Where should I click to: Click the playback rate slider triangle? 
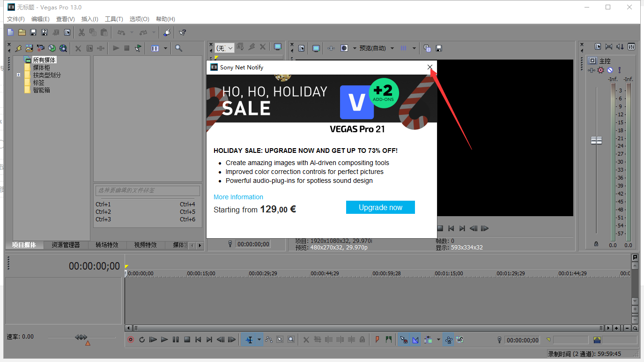(88, 343)
